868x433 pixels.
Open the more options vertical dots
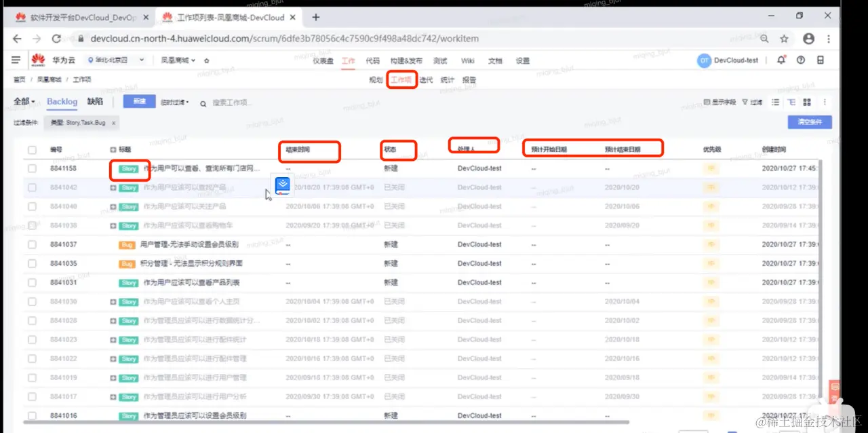coord(825,102)
